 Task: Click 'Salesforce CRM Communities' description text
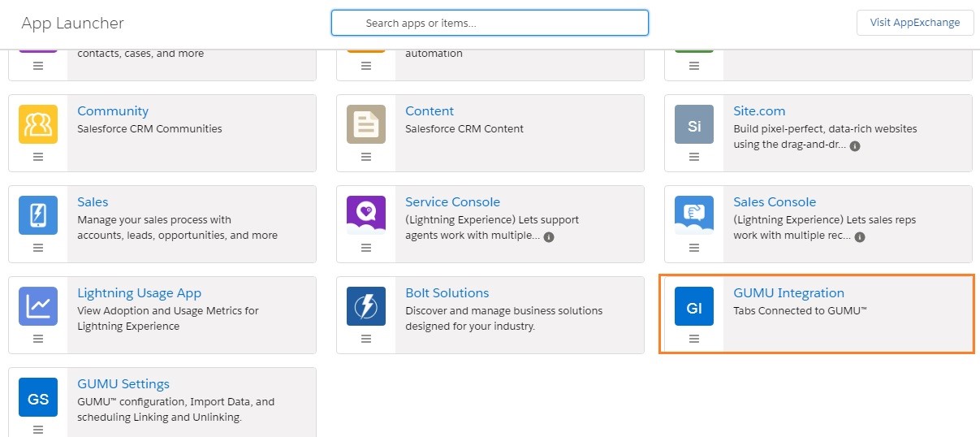coord(149,128)
